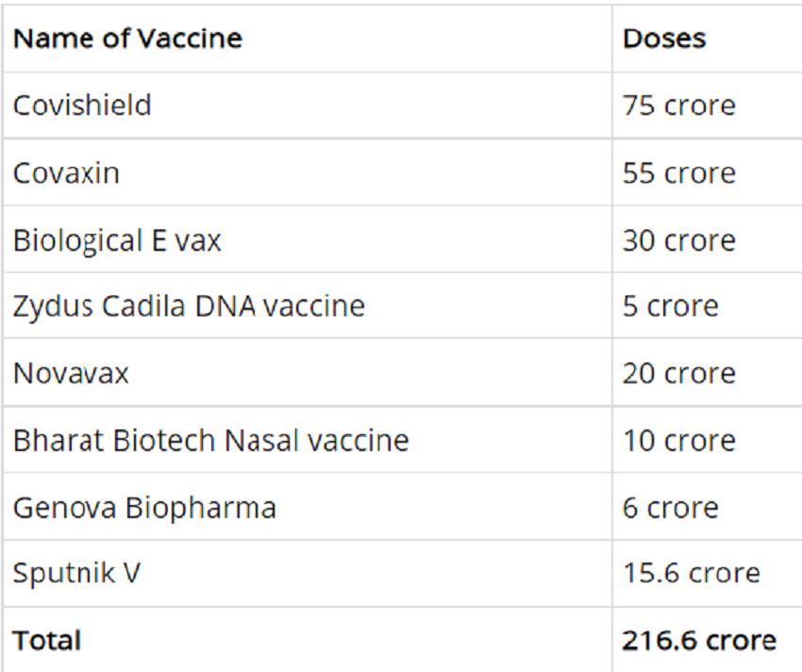Select the 6 crore value
This screenshot has height=672, width=802.
tap(670, 508)
